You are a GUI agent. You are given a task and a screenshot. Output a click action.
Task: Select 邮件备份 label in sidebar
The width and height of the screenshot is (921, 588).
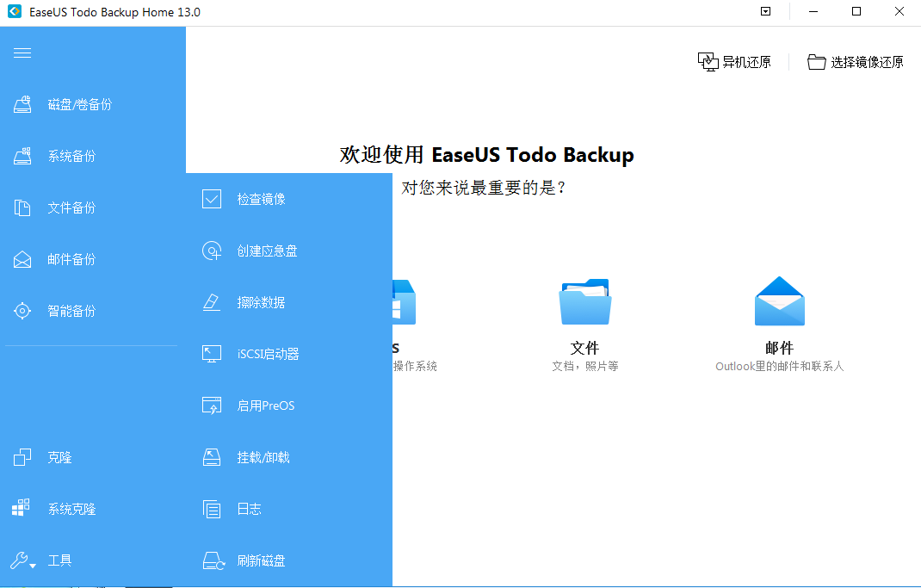click(x=71, y=260)
